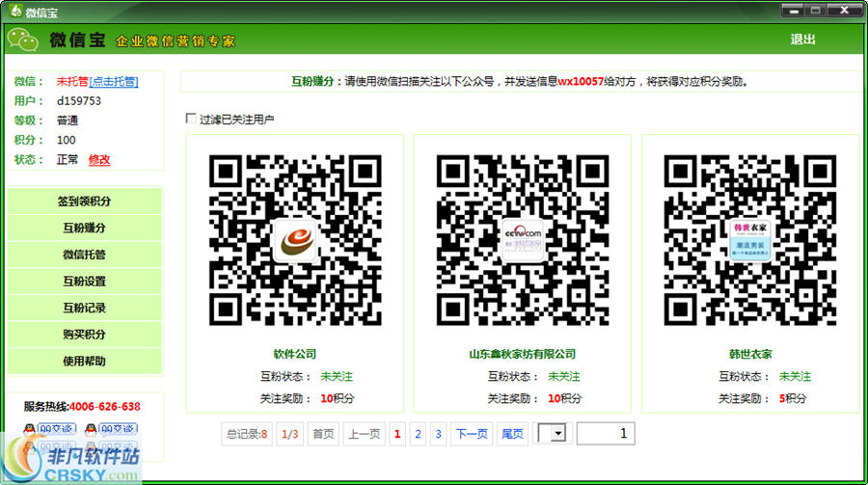Click the wx10057 code text
868x485 pixels.
(x=581, y=81)
